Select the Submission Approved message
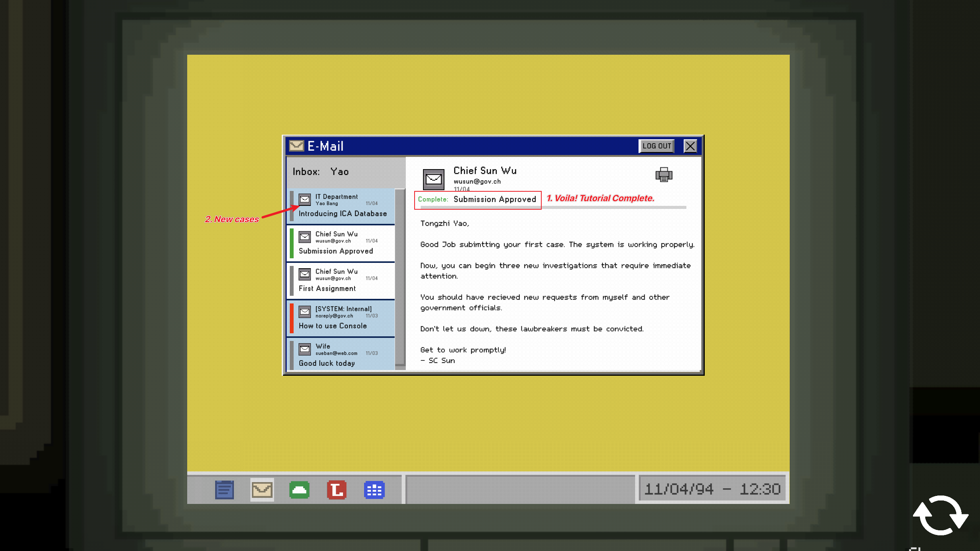Image resolution: width=980 pixels, height=551 pixels. pyautogui.click(x=341, y=243)
